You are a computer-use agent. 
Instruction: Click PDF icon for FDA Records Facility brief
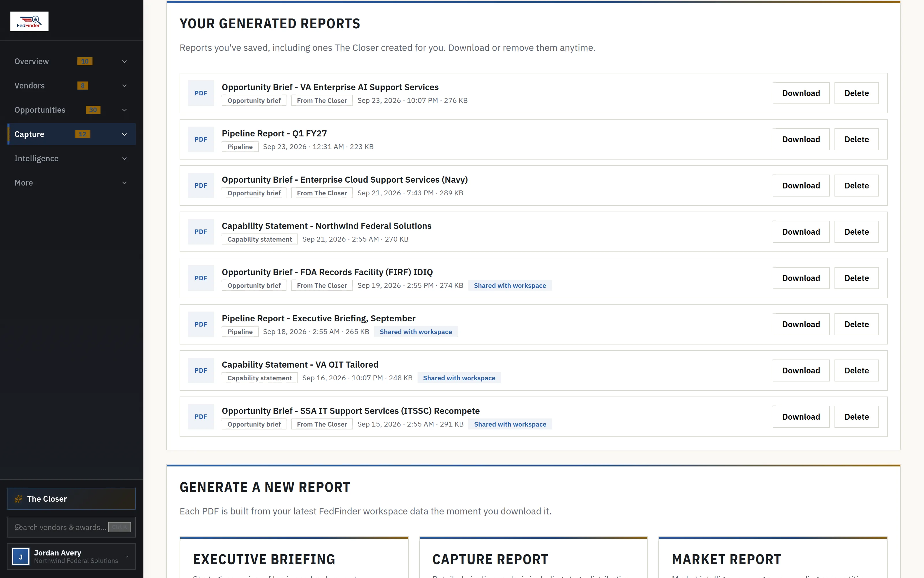tap(201, 278)
